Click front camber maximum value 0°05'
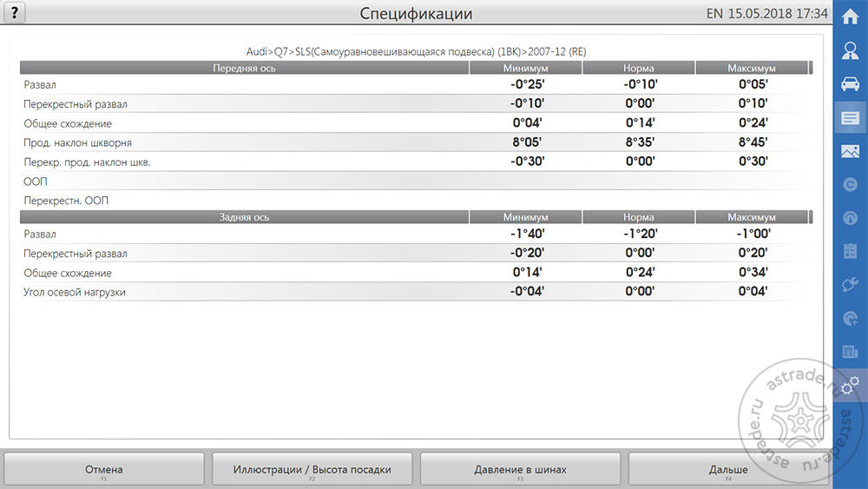The width and height of the screenshot is (868, 489). 753,84
